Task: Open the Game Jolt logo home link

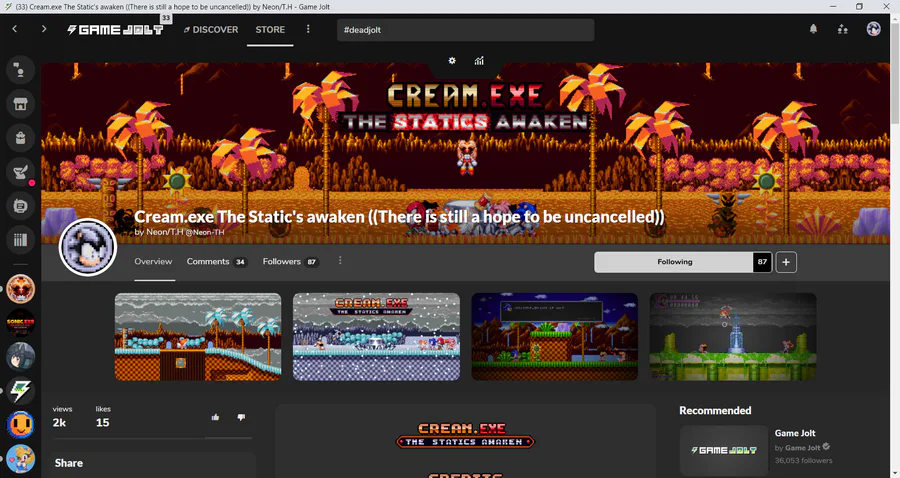Action: [115, 29]
